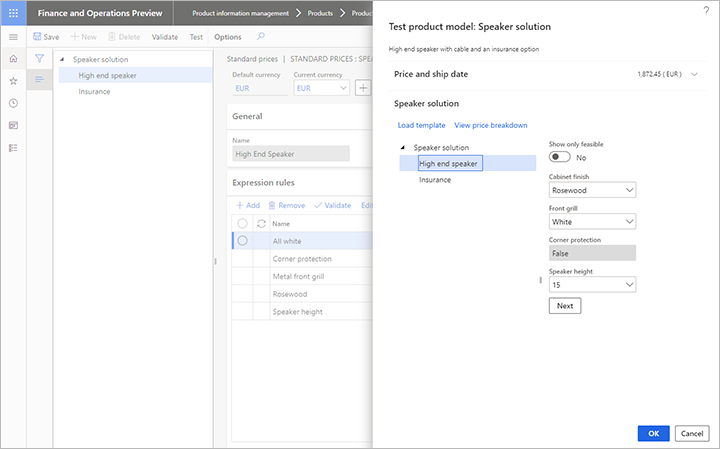
Task: Open the Current currency dropdown
Action: pyautogui.click(x=321, y=88)
